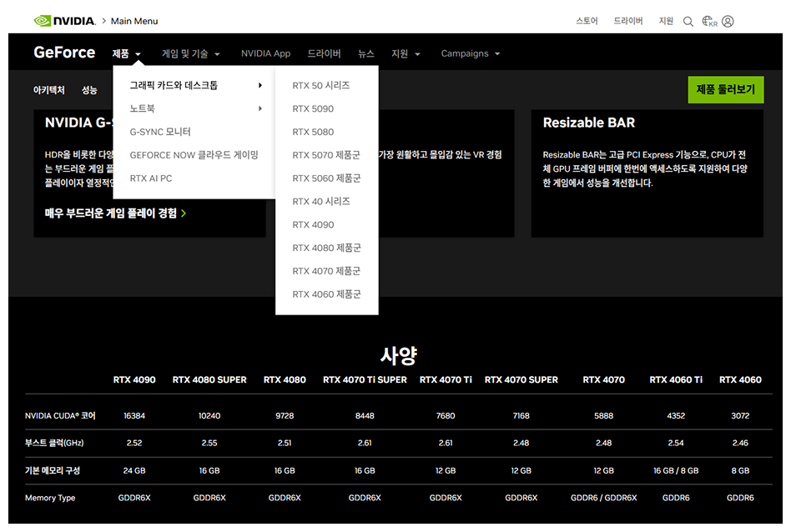The width and height of the screenshot is (791, 532).
Task: Click the Memory Type row label
Action: (50, 498)
